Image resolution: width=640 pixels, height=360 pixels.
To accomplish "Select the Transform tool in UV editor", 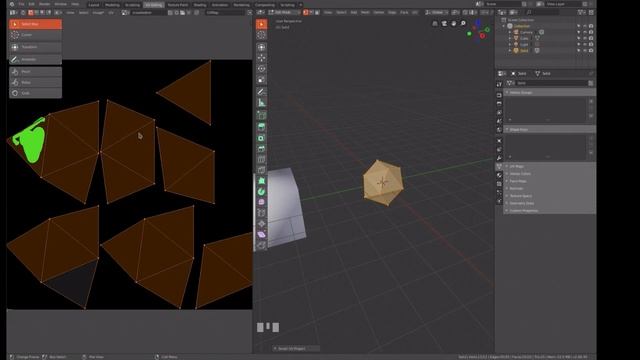I will point(36,47).
